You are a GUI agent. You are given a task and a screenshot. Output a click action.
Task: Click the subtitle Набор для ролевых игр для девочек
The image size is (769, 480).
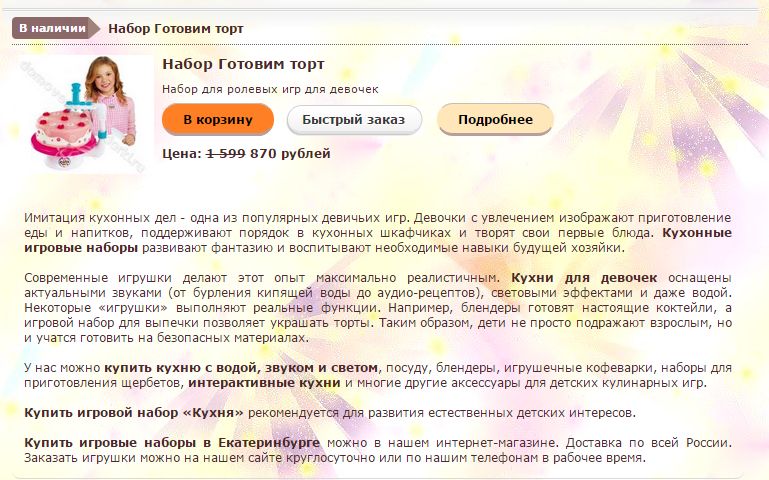pos(270,89)
